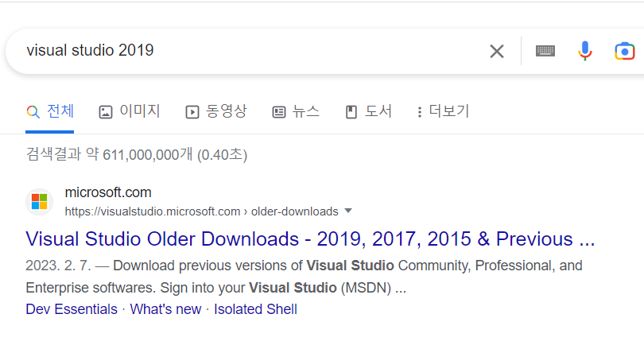Click the microsoft.com site name
644x349 pixels.
108,192
